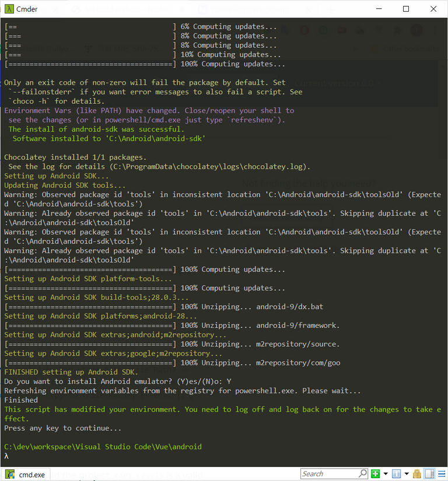This screenshot has width=448, height=481.
Task: Click 'Setting up Android SDK build-tools;28.0.3...' line
Action: (x=96, y=297)
